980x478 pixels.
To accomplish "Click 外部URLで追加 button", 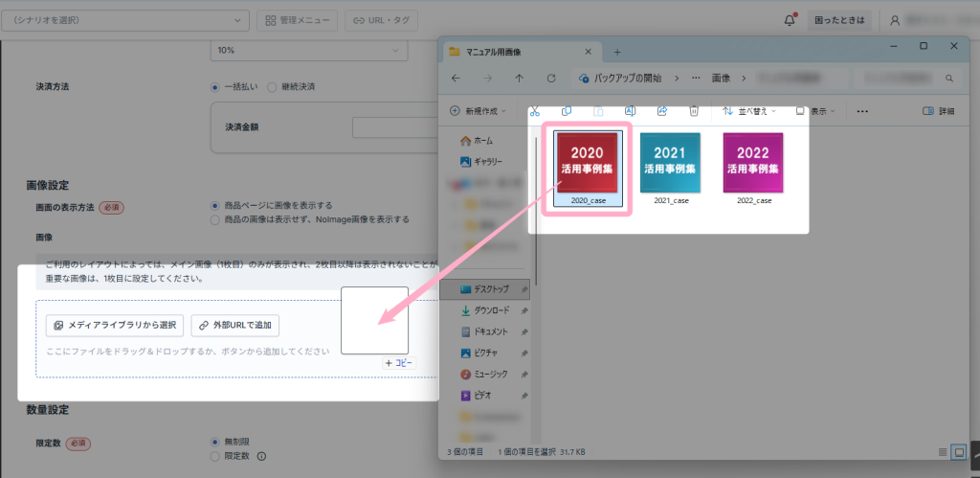I will 235,326.
